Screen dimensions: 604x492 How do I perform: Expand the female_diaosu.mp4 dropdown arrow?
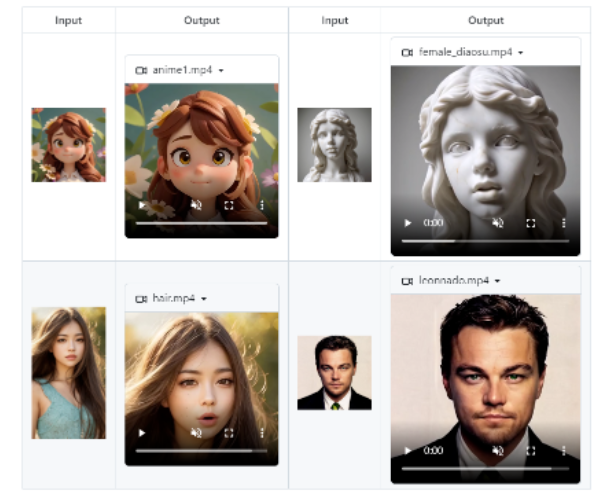pyautogui.click(x=521, y=52)
